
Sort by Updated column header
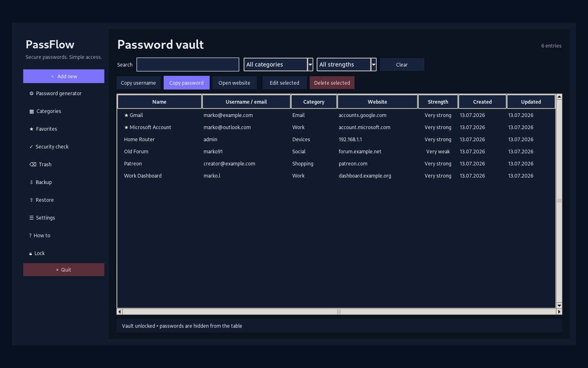(531, 102)
